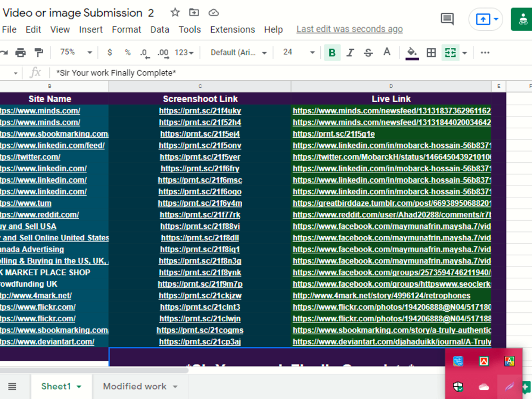This screenshot has width=532, height=399.
Task: Click the horizontal scrollbar
Action: pyautogui.click(x=94, y=370)
